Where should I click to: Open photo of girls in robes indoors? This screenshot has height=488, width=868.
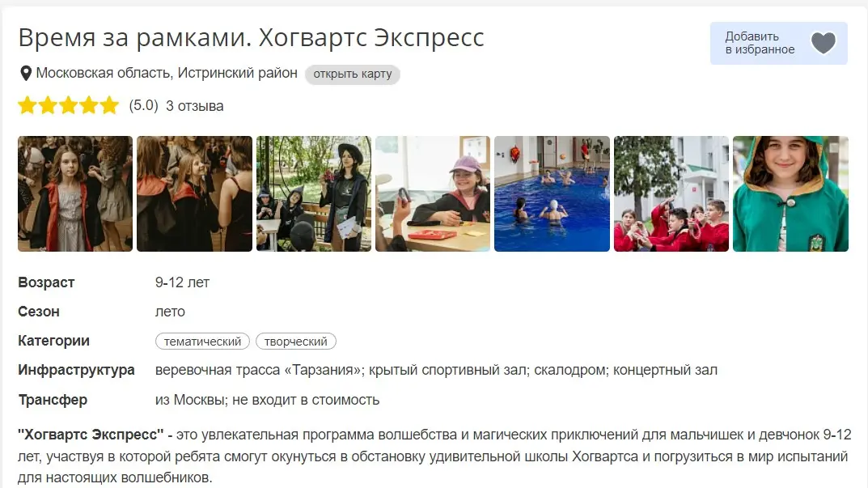coord(194,194)
